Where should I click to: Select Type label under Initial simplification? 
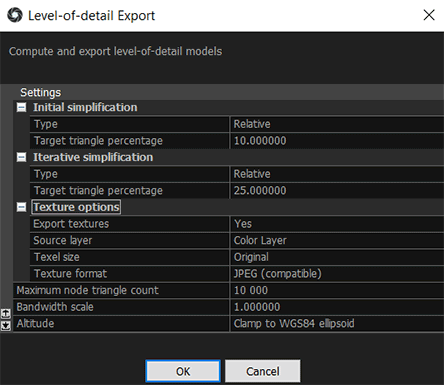pos(46,124)
